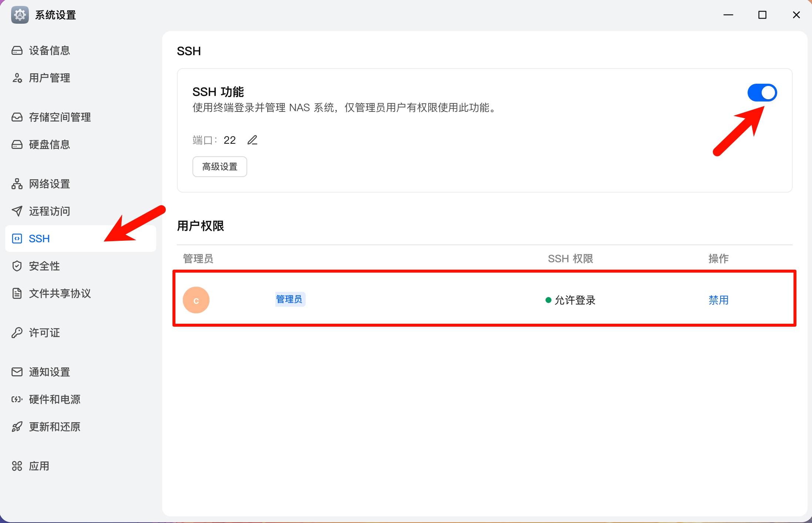Click the 远程访问 paper-plane icon
This screenshot has width=812, height=523.
[17, 211]
